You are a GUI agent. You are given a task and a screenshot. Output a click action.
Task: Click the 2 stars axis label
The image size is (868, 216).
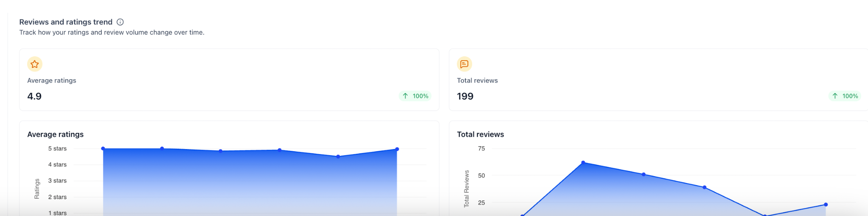[x=57, y=197]
